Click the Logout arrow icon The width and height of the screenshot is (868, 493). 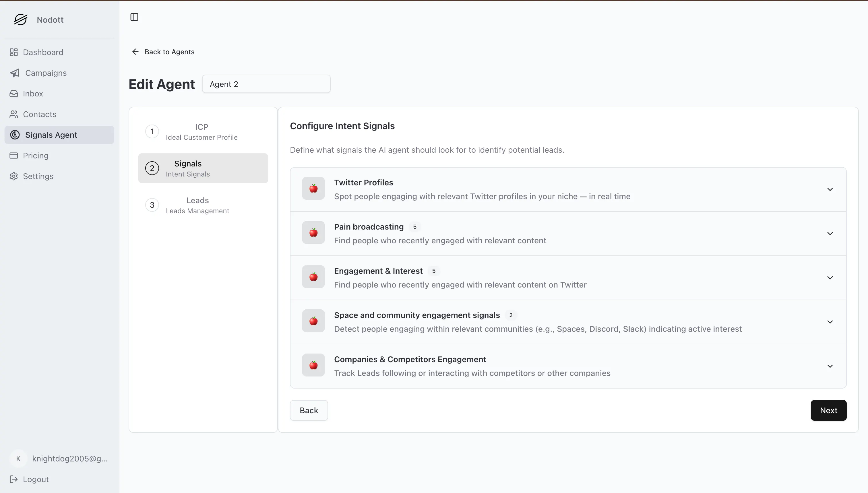pos(13,479)
